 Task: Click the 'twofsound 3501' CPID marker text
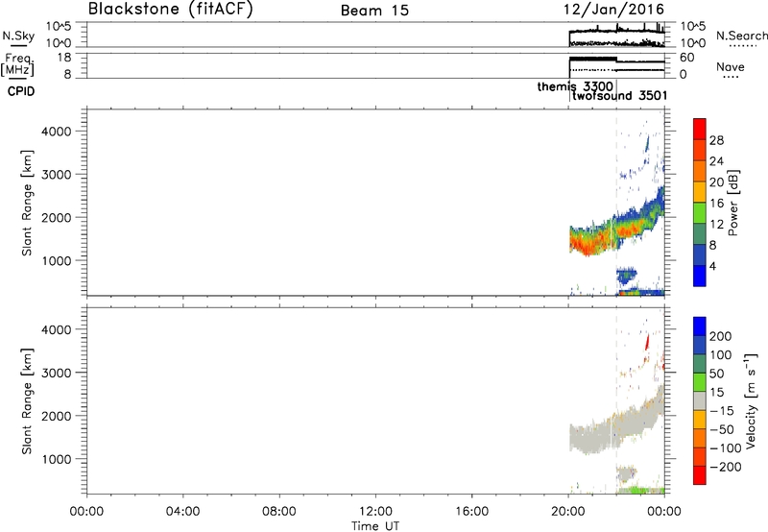tap(619, 95)
